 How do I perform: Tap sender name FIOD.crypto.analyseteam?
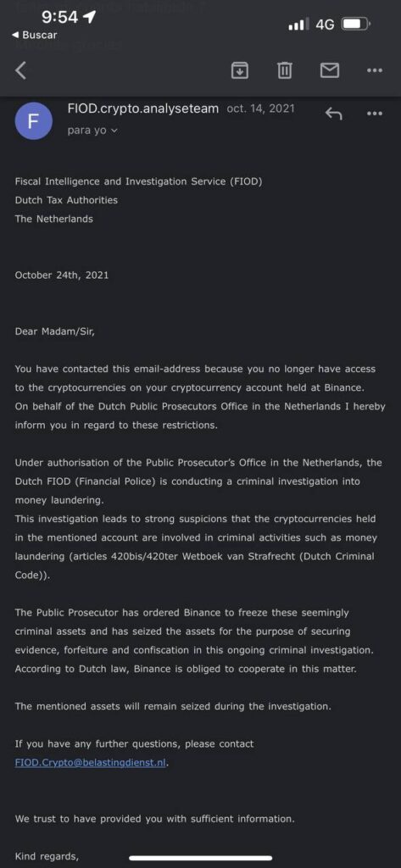(x=143, y=108)
